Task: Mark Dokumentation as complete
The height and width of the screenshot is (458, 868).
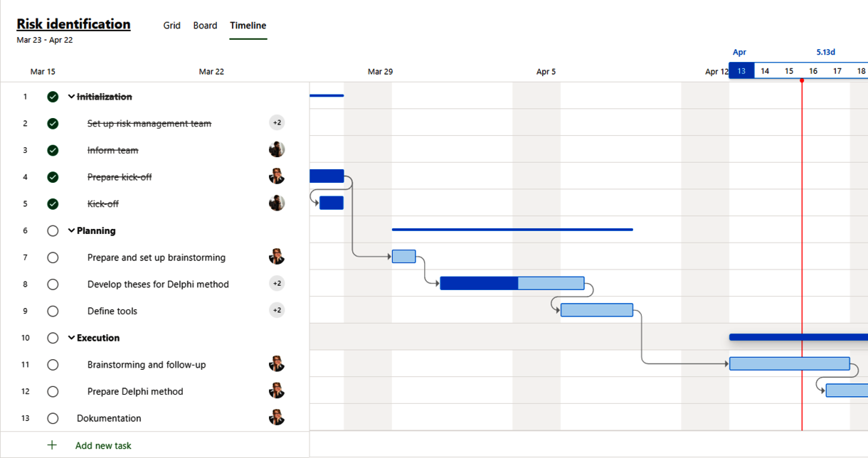Action: pyautogui.click(x=53, y=418)
